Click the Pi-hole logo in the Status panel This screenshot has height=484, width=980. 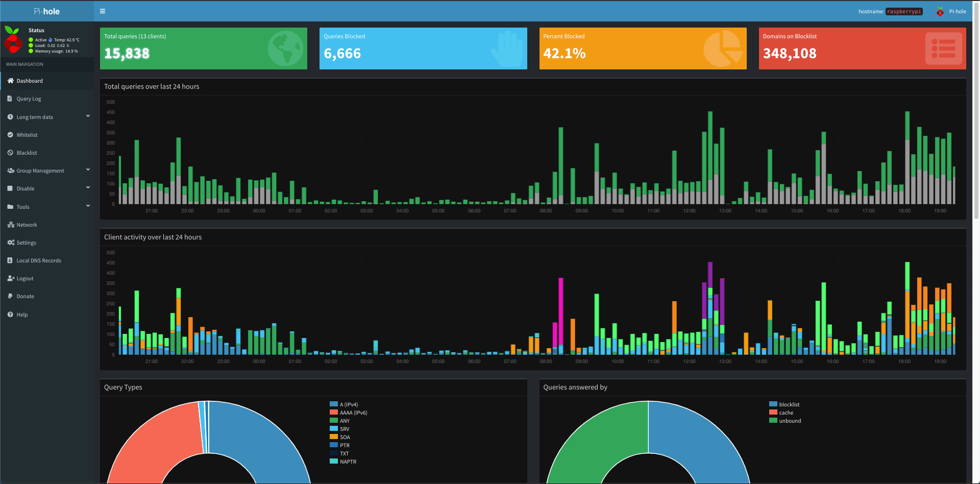coord(13,40)
